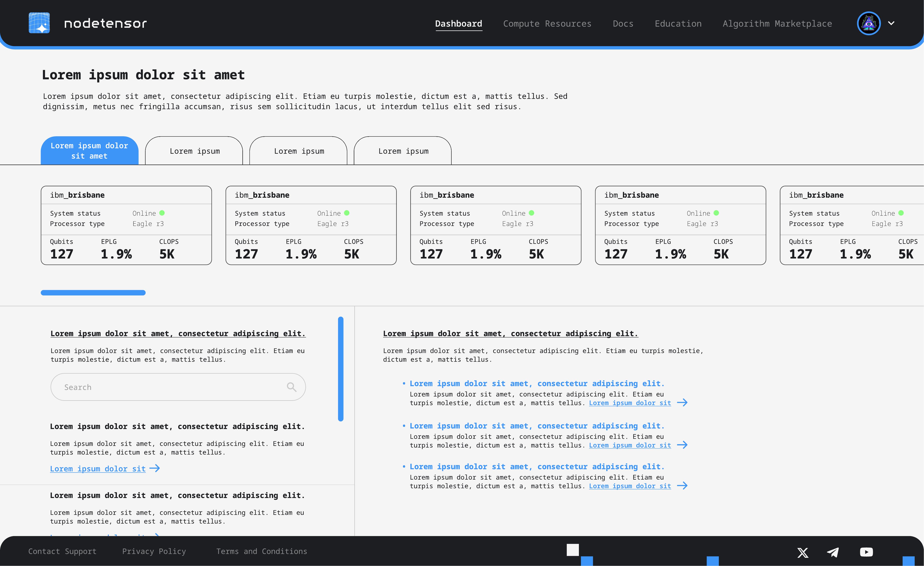Click the Terms and Conditions link
Image resolution: width=924 pixels, height=566 pixels.
click(x=261, y=551)
